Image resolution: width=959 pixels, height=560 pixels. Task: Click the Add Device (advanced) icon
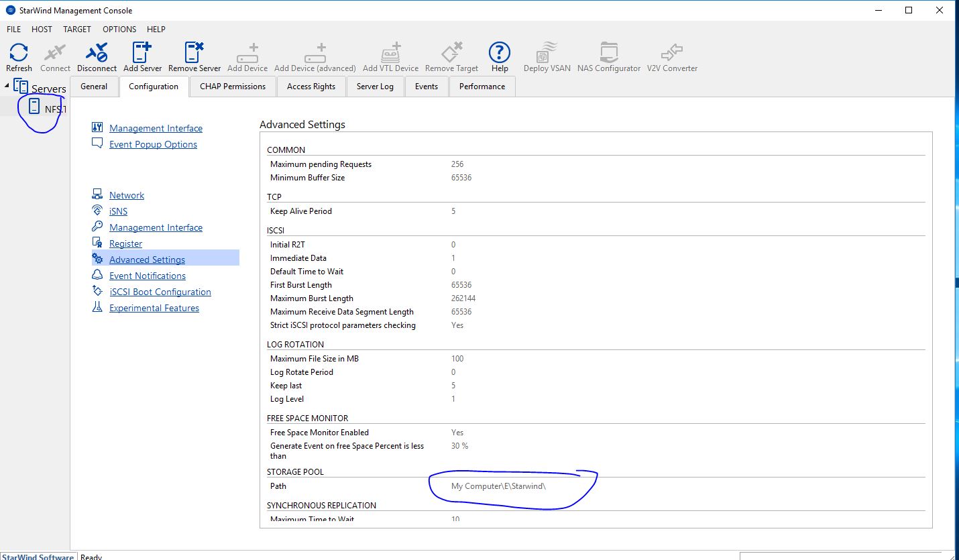pyautogui.click(x=315, y=52)
